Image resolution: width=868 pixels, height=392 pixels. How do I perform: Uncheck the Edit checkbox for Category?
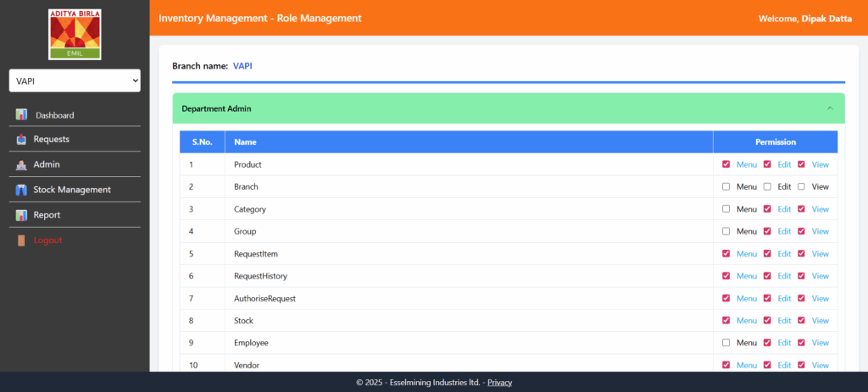(767, 209)
